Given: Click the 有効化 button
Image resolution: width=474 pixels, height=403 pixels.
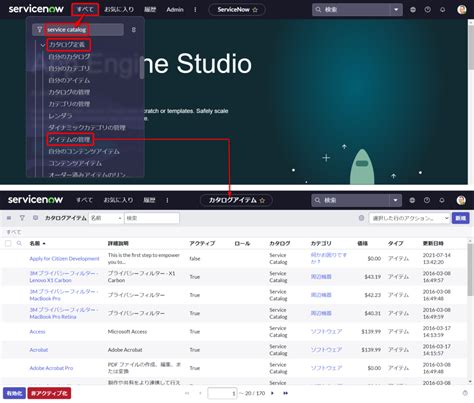Looking at the screenshot, I should tap(14, 393).
